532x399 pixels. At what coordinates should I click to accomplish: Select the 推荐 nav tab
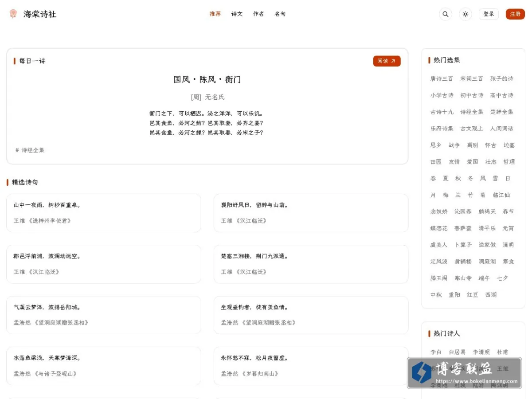click(215, 14)
